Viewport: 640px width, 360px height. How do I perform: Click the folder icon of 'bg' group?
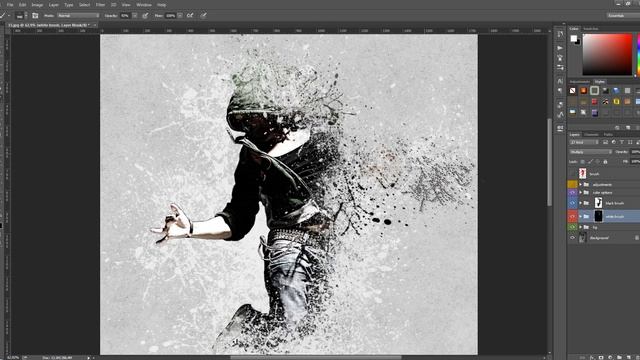click(x=586, y=227)
